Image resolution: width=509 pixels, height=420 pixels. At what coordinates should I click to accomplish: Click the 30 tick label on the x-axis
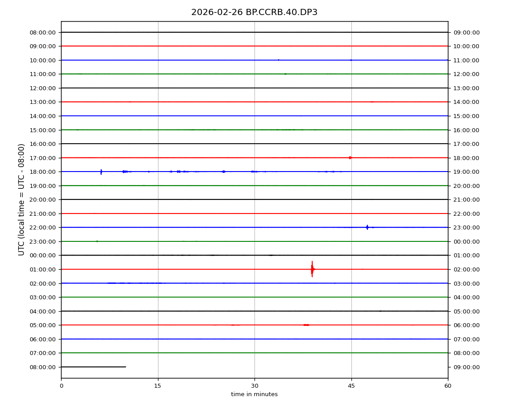pos(254,386)
